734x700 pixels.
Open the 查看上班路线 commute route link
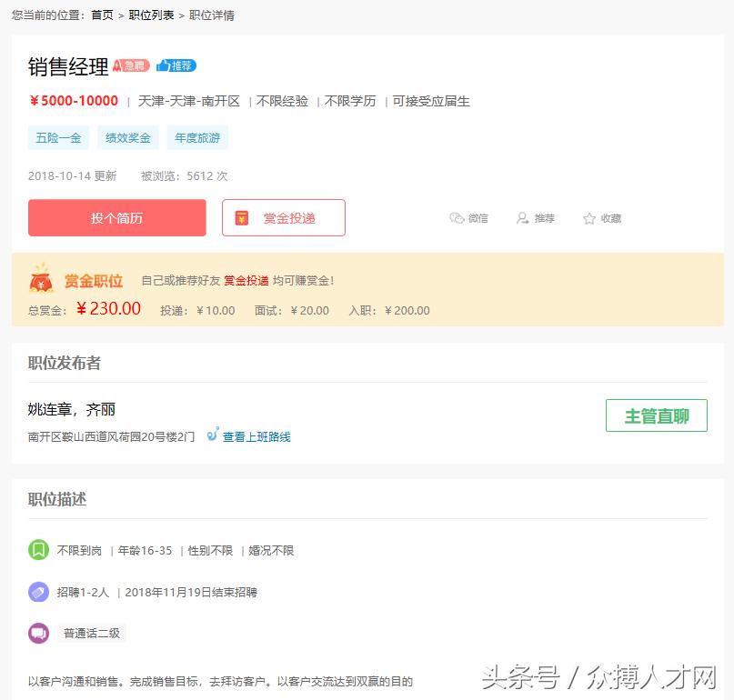tap(255, 436)
